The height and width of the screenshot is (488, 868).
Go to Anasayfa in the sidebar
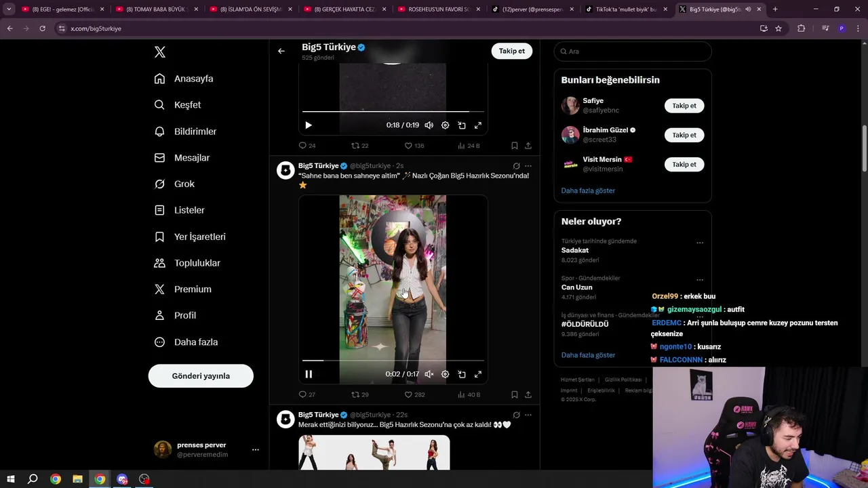tap(184, 79)
